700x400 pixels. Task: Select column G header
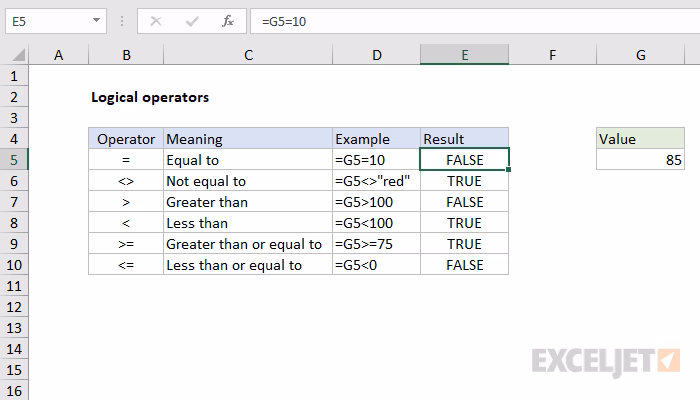coord(640,55)
